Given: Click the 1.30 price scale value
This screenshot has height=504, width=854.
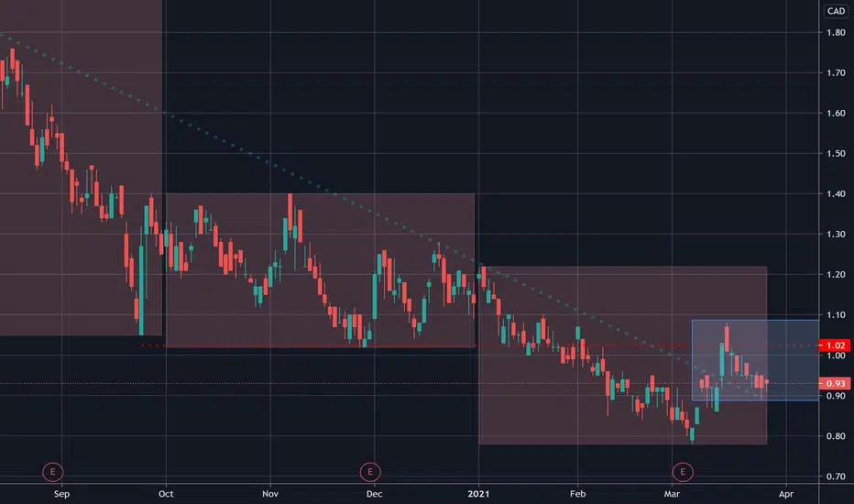Looking at the screenshot, I should (x=836, y=235).
